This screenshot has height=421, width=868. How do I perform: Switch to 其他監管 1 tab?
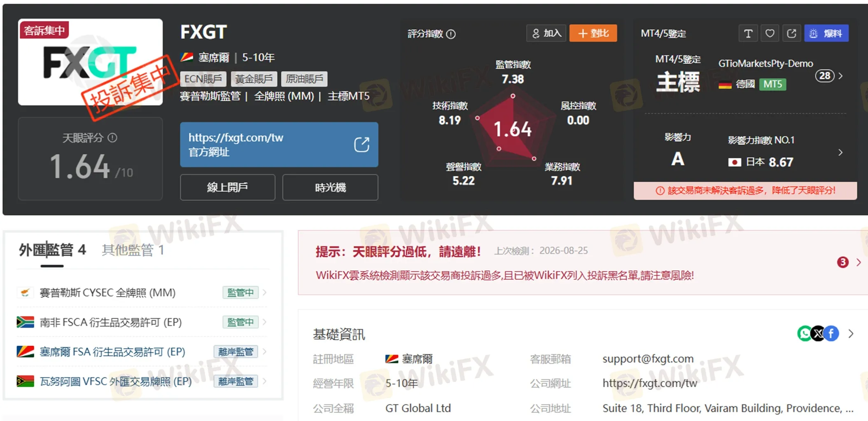(133, 250)
